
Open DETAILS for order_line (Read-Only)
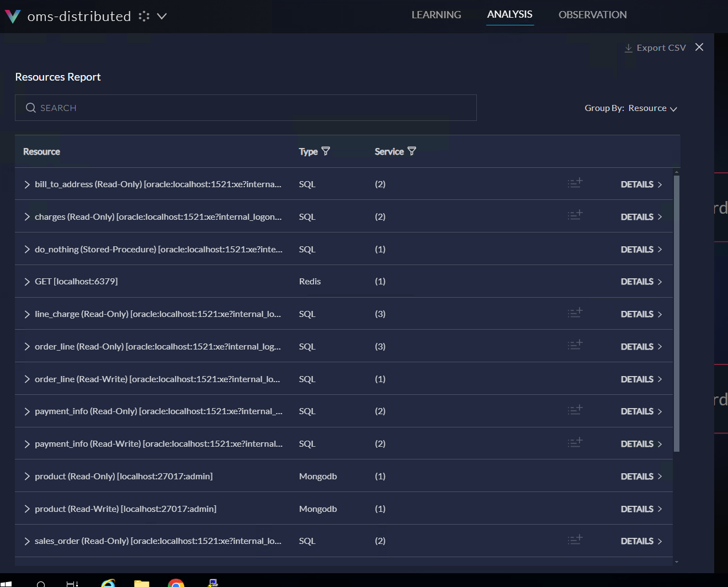[x=641, y=347]
